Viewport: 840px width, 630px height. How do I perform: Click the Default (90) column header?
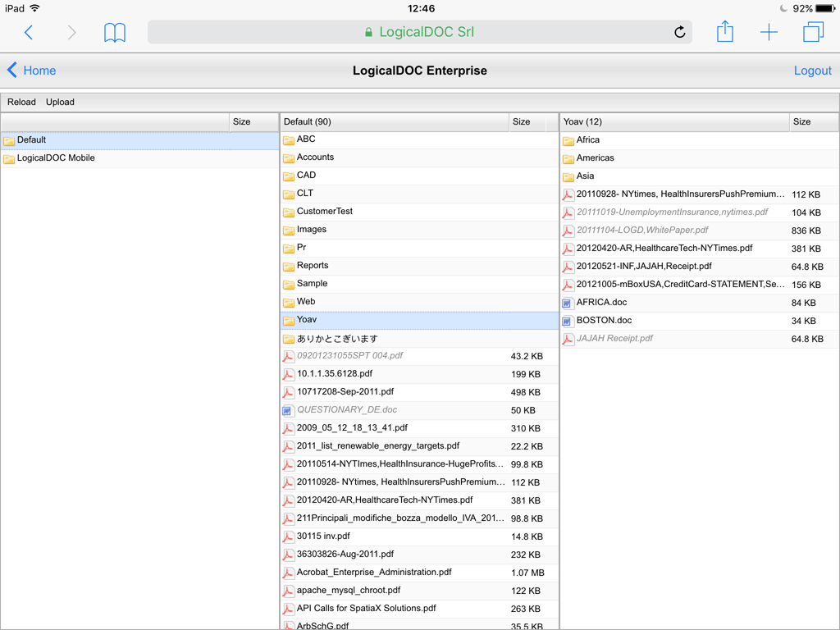(395, 122)
